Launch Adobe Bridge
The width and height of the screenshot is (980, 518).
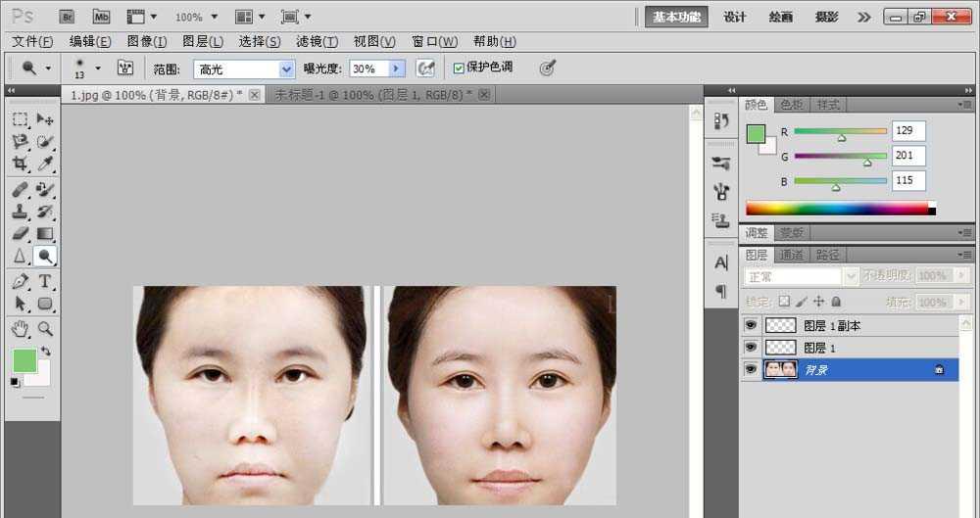pos(67,17)
